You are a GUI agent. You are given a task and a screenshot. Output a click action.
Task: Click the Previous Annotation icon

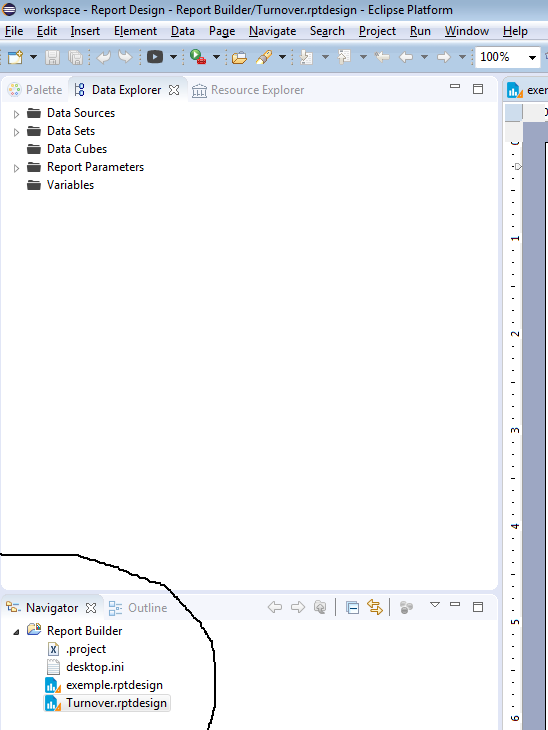tap(344, 57)
